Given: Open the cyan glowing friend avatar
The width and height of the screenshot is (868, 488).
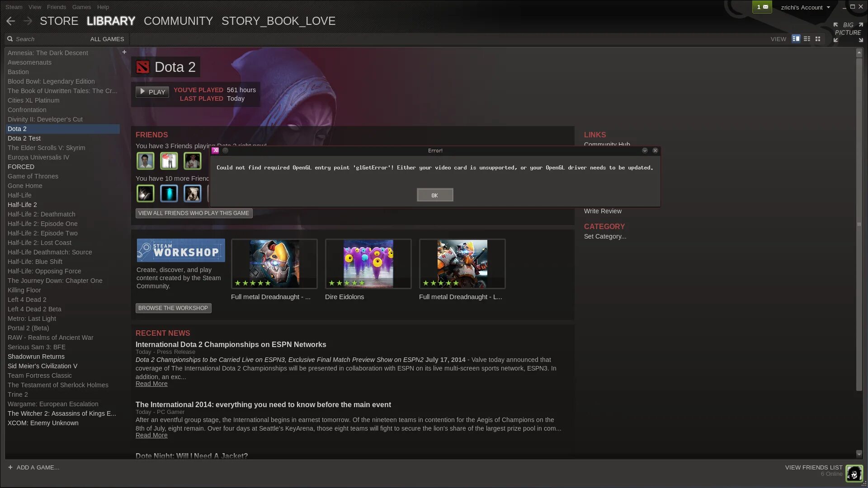Looking at the screenshot, I should tap(169, 193).
